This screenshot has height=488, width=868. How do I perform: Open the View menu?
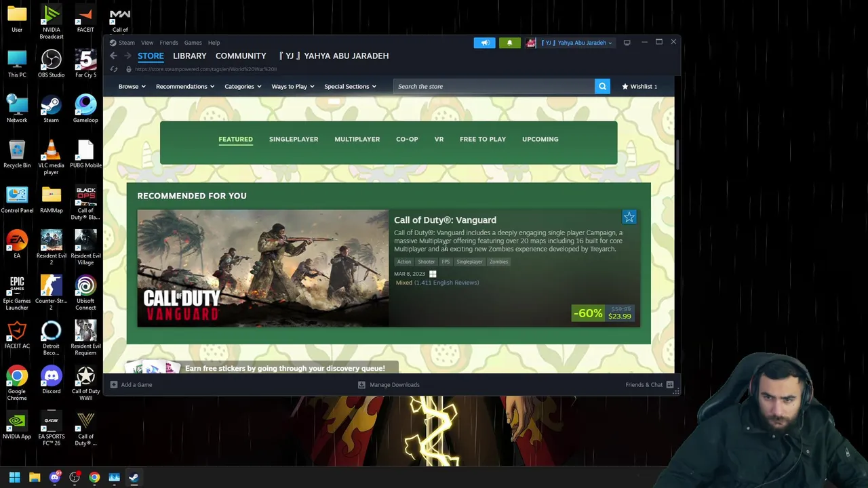pyautogui.click(x=147, y=43)
